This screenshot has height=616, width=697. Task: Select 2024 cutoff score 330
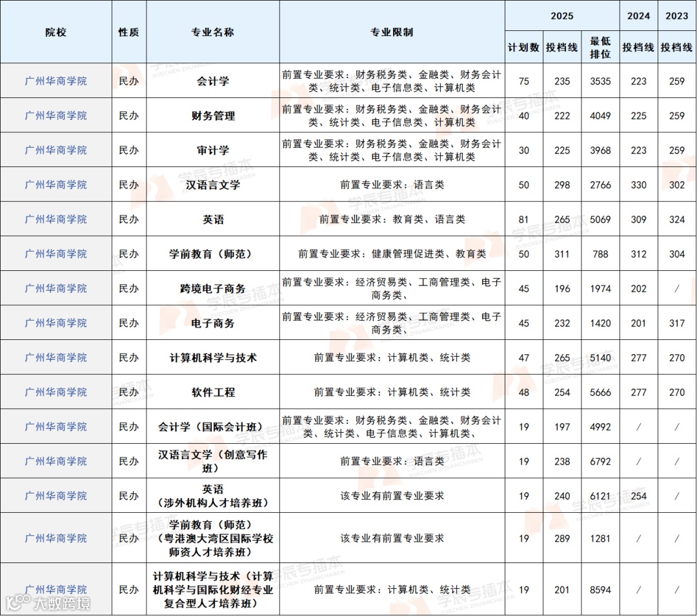click(638, 184)
